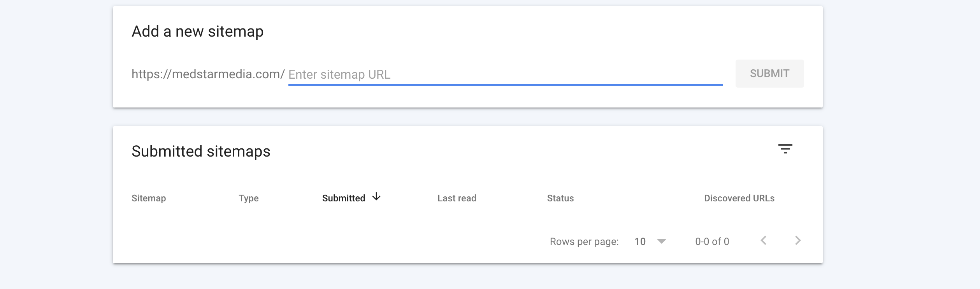
Task: Go to previous page of sitemaps
Action: pos(764,241)
